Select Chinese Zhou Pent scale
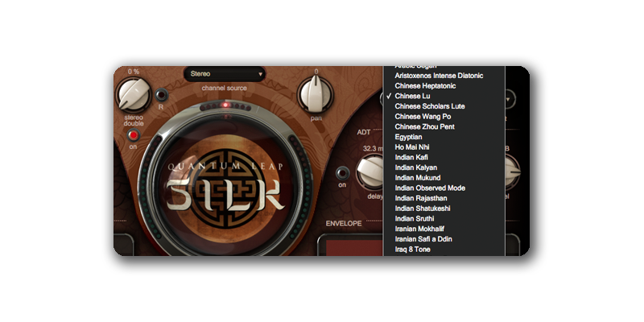Screen dimensions: 644x322 [x=426, y=127]
